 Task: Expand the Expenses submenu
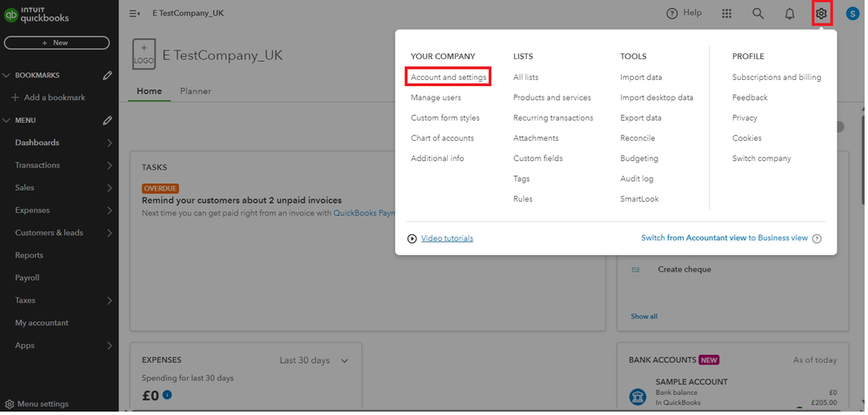[x=110, y=211]
